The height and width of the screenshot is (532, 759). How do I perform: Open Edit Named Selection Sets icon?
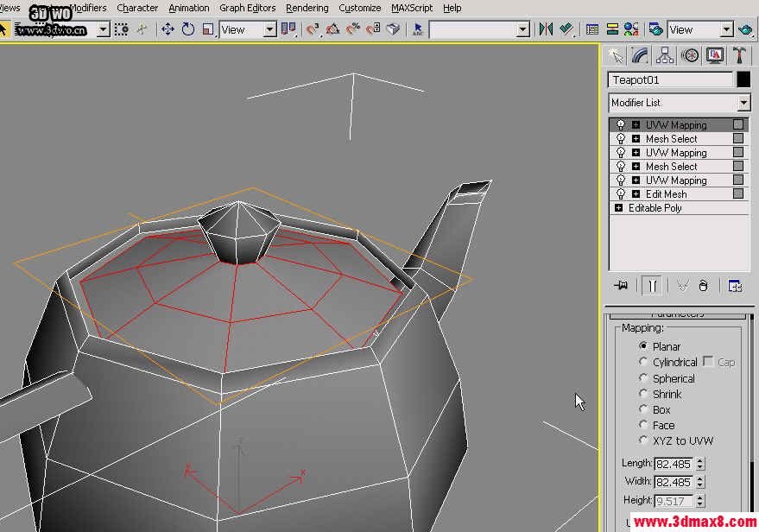click(418, 29)
